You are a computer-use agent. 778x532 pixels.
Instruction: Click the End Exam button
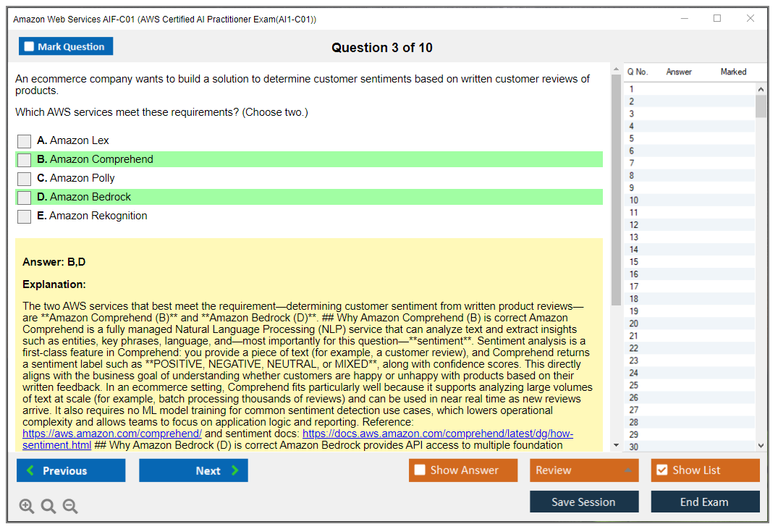click(x=705, y=502)
